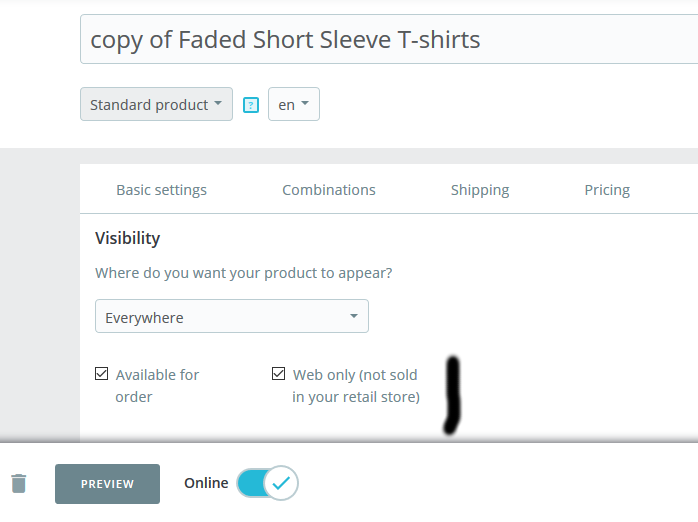Click the checkmark knob on Online switch
This screenshot has width=698, height=522.
[281, 484]
